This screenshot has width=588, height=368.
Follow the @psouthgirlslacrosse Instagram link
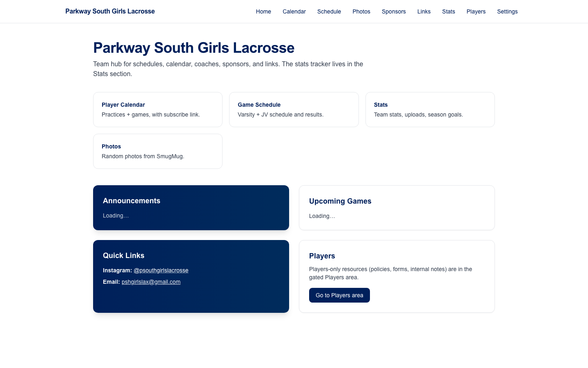pos(161,270)
